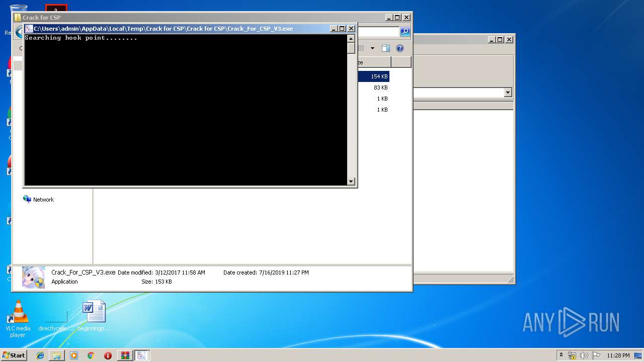Select the directlycells desktop file
The height and width of the screenshot is (362, 644).
tap(56, 319)
